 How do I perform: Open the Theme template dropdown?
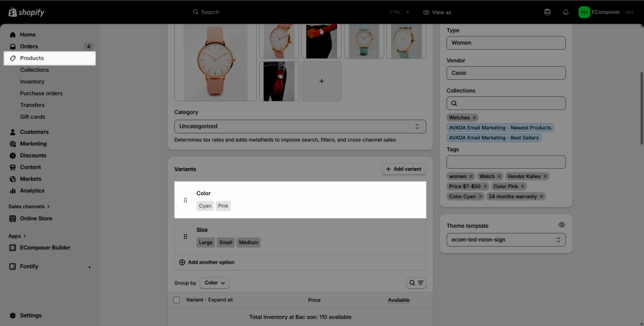pyautogui.click(x=506, y=240)
